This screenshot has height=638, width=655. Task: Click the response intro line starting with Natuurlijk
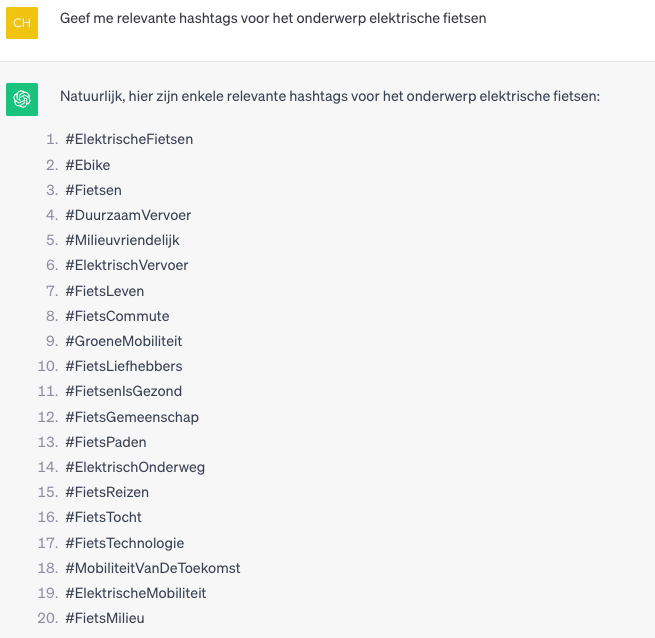coord(329,97)
